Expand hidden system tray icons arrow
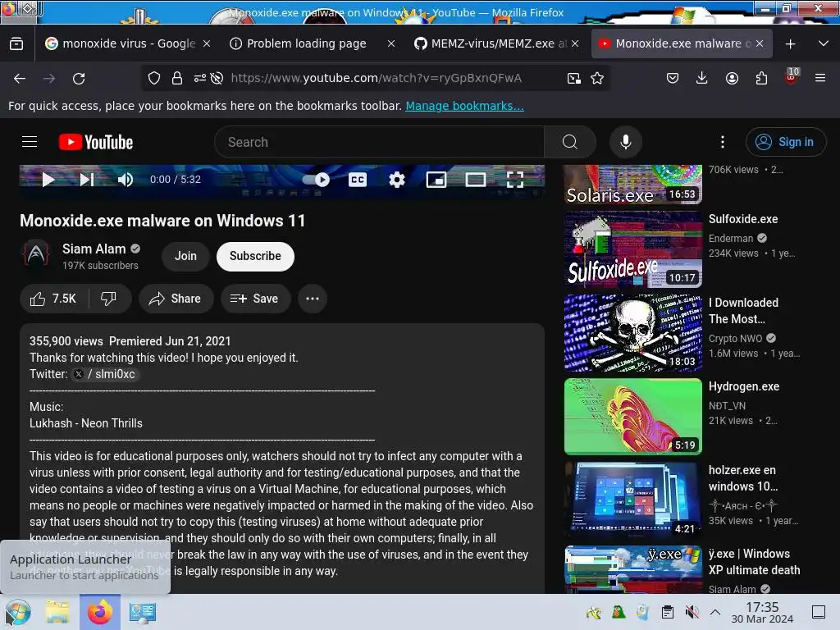 click(x=715, y=612)
